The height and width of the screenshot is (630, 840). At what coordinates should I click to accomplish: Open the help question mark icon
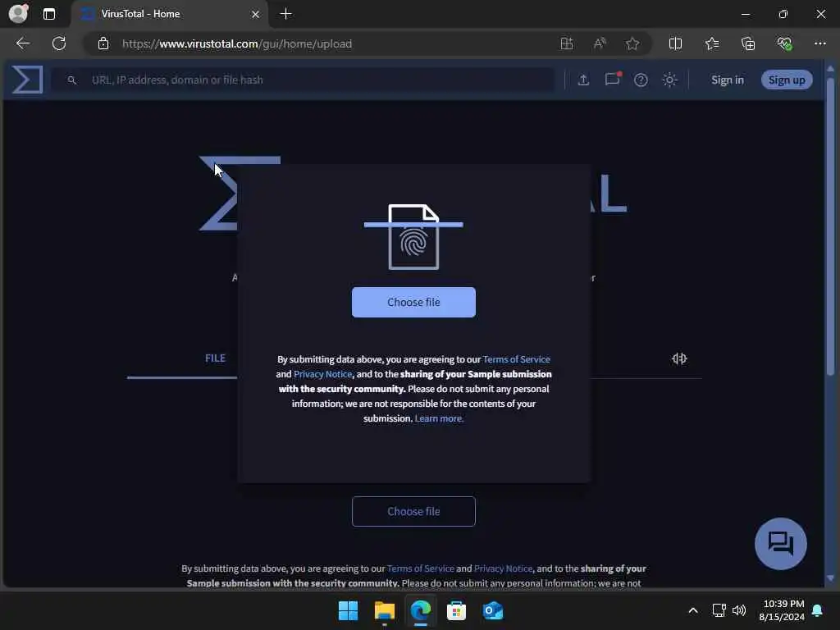(x=641, y=80)
